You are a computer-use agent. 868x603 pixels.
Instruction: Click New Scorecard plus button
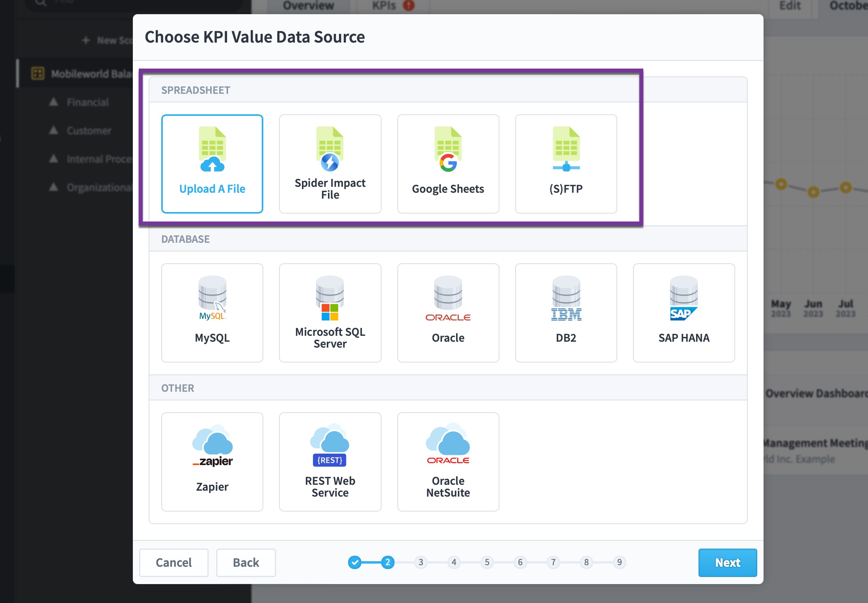point(107,41)
